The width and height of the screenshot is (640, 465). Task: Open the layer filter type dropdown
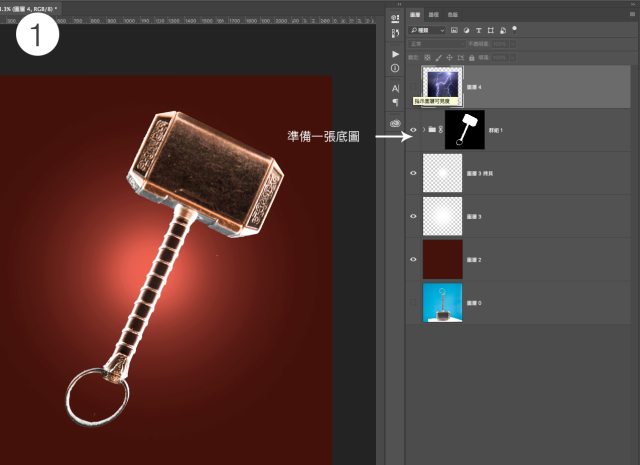[x=428, y=31]
